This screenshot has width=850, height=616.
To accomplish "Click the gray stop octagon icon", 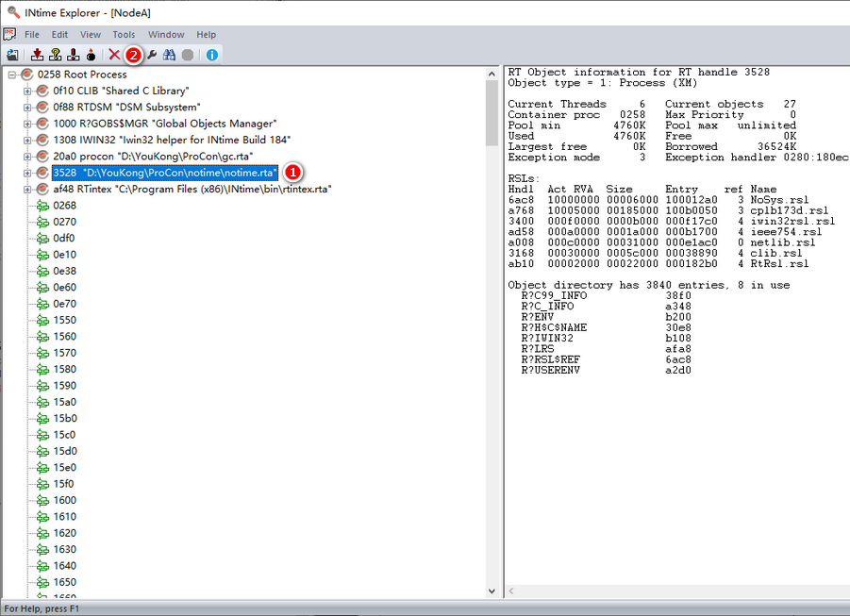I will (188, 55).
